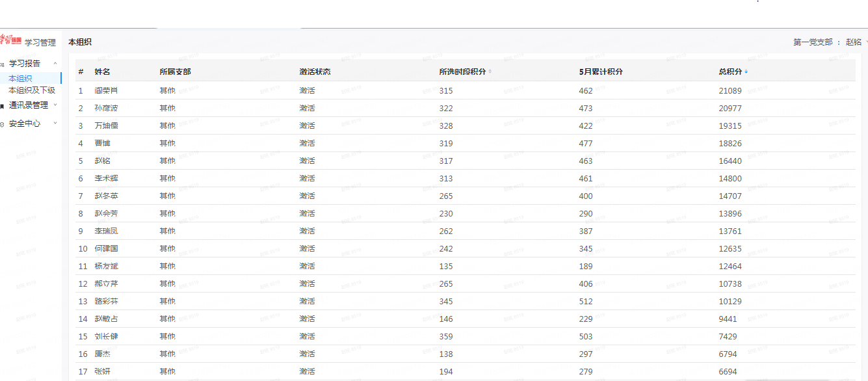This screenshot has width=868, height=381.
Task: Click name 张妍 in row 17
Action: coord(103,371)
